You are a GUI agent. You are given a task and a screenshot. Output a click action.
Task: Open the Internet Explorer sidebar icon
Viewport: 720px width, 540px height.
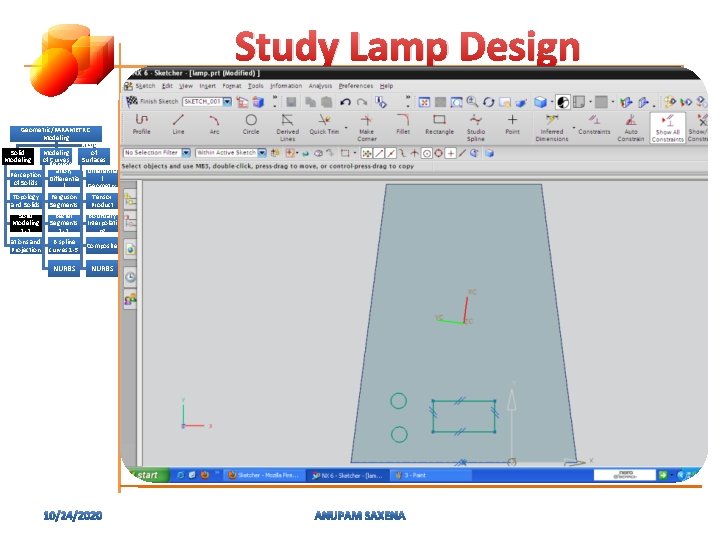click(x=130, y=249)
